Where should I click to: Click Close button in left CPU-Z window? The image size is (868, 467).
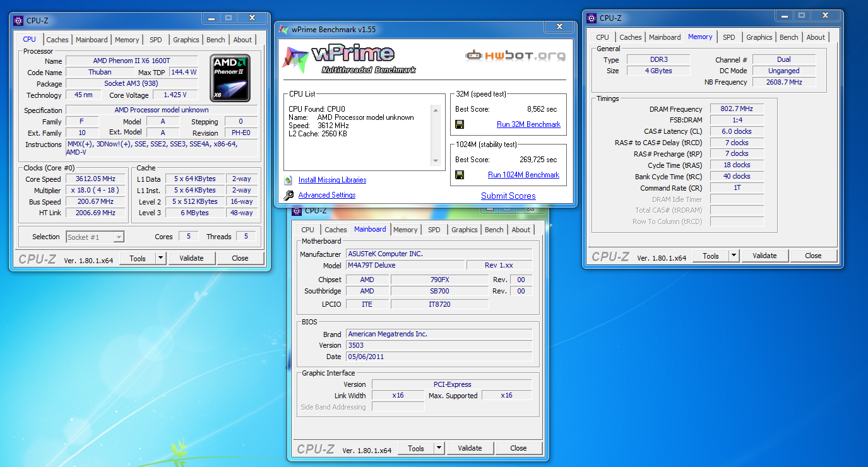[x=240, y=258]
